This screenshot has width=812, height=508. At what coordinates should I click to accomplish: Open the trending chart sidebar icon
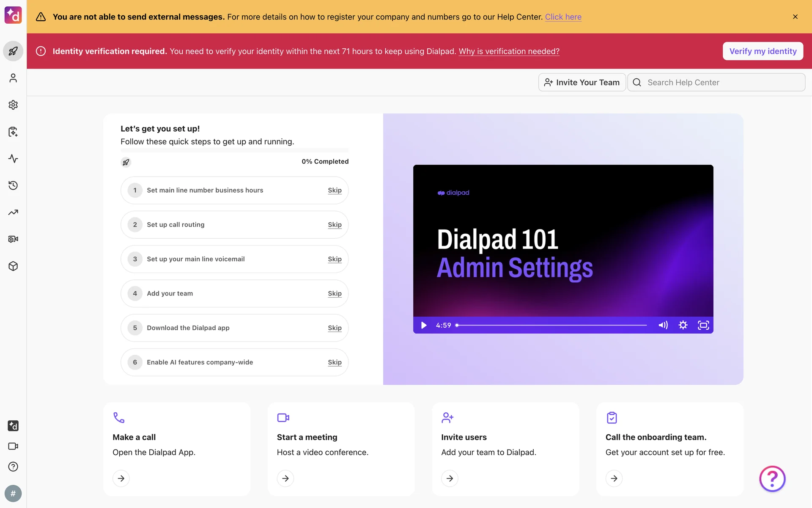13,213
